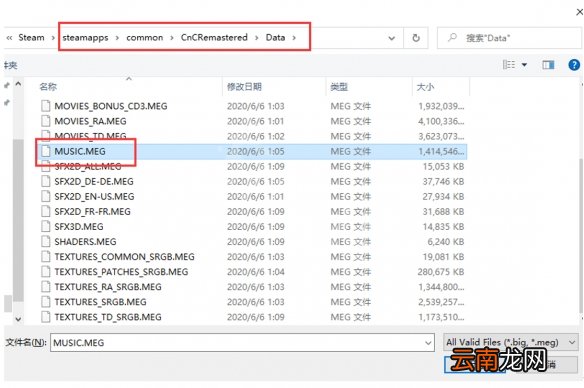Sort by the 修改日期 column header
The image size is (584, 388).
coord(244,87)
